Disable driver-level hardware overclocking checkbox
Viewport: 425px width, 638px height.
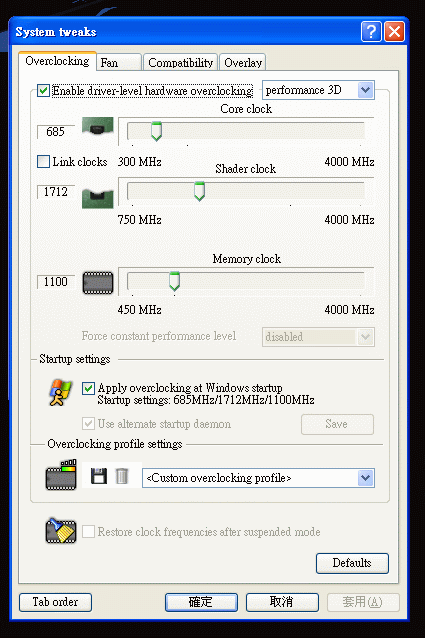[x=43, y=90]
